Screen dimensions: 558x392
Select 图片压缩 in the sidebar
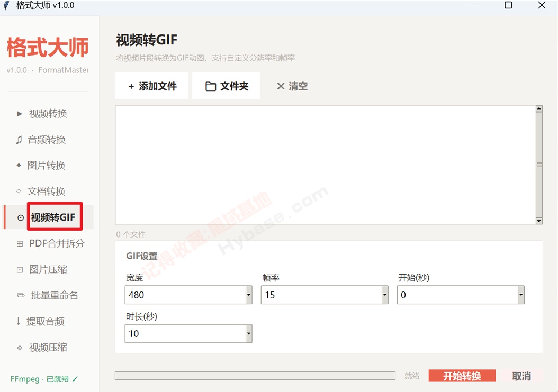48,269
